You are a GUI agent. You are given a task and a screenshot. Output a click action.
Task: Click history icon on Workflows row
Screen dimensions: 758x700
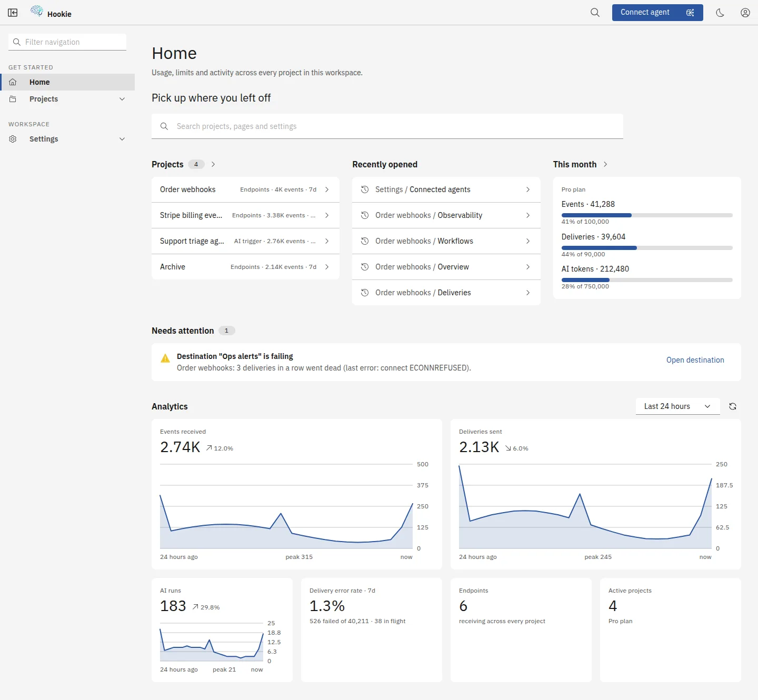click(365, 241)
